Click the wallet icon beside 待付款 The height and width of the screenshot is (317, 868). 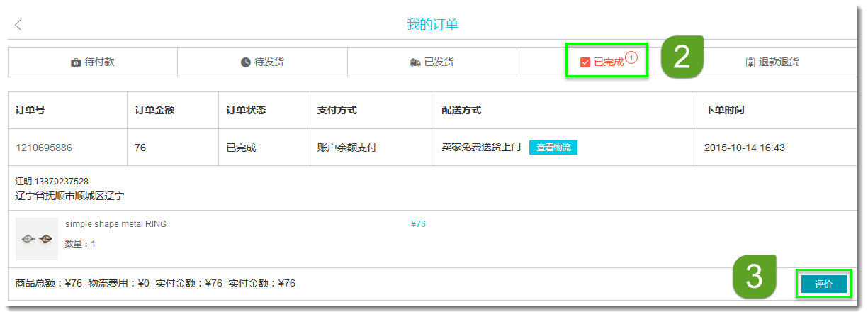coord(76,62)
